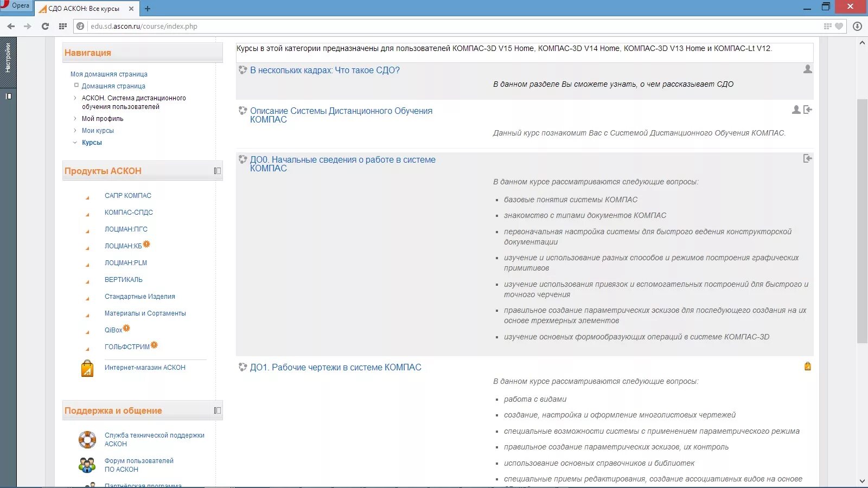Image resolution: width=868 pixels, height=488 pixels.
Task: Open Материалы и Сортаменты link
Action: coord(145,313)
